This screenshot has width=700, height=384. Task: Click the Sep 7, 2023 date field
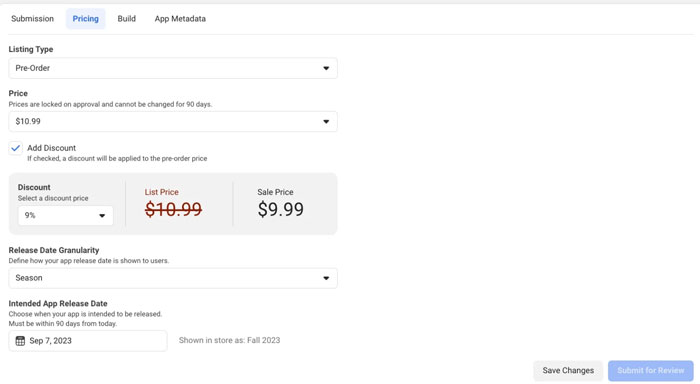click(x=88, y=341)
